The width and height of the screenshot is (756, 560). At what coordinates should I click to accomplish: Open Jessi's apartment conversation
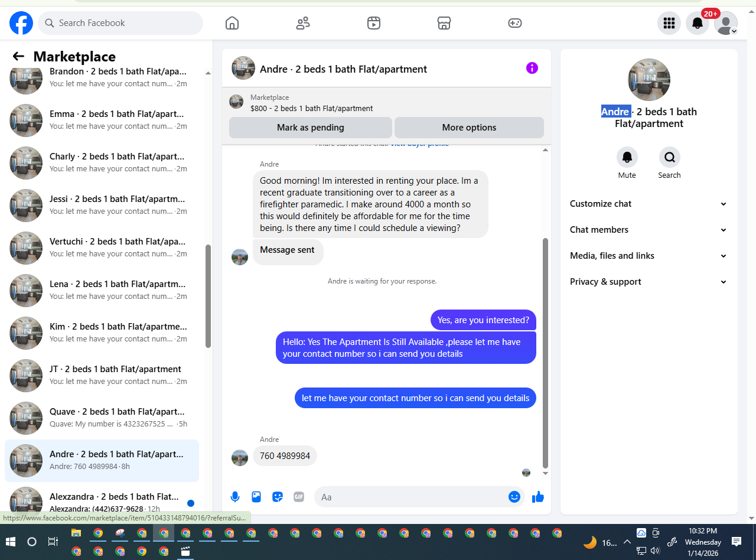[x=102, y=206]
